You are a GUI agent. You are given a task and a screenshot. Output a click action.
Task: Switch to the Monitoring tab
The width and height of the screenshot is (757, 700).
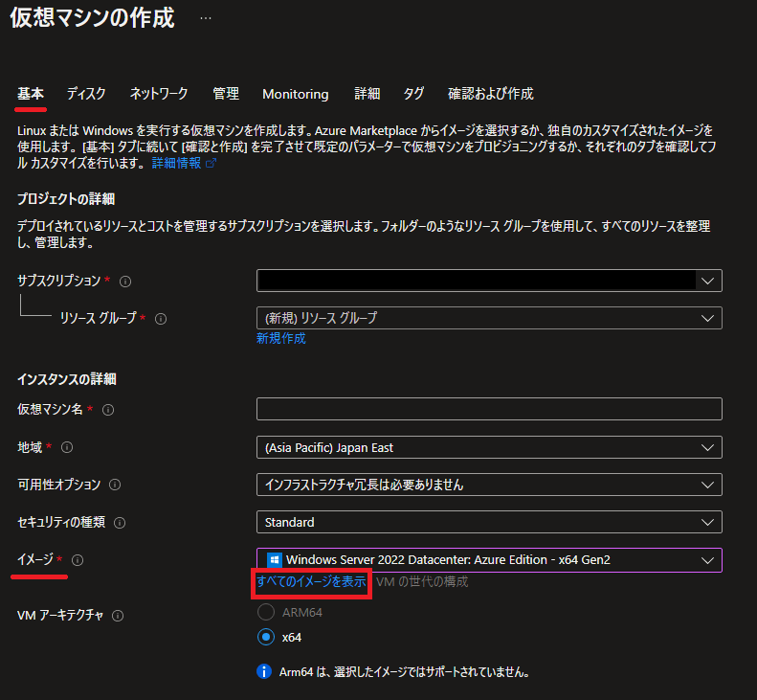[x=296, y=94]
